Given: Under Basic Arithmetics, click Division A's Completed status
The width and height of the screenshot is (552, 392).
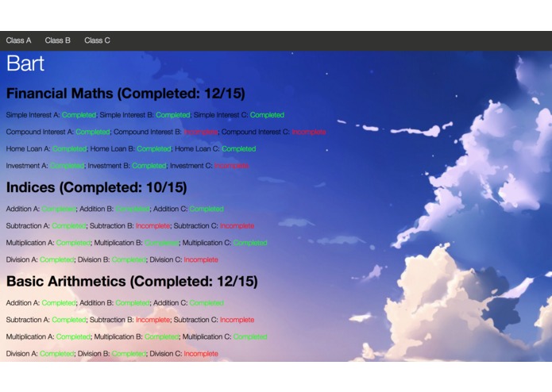Looking at the screenshot, I should (x=57, y=353).
